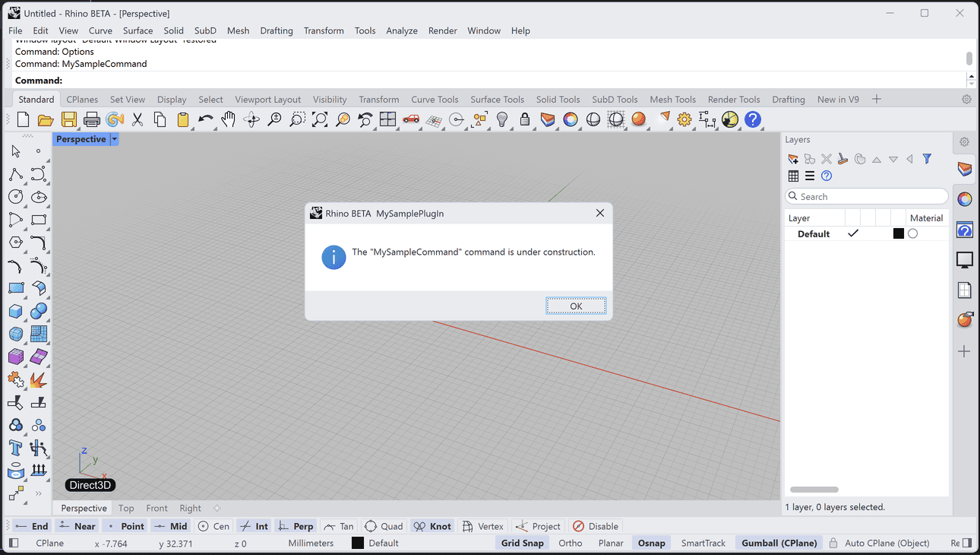Viewport: 980px width, 555px height.
Task: Click the New Layer icon in Layers panel
Action: tap(793, 159)
